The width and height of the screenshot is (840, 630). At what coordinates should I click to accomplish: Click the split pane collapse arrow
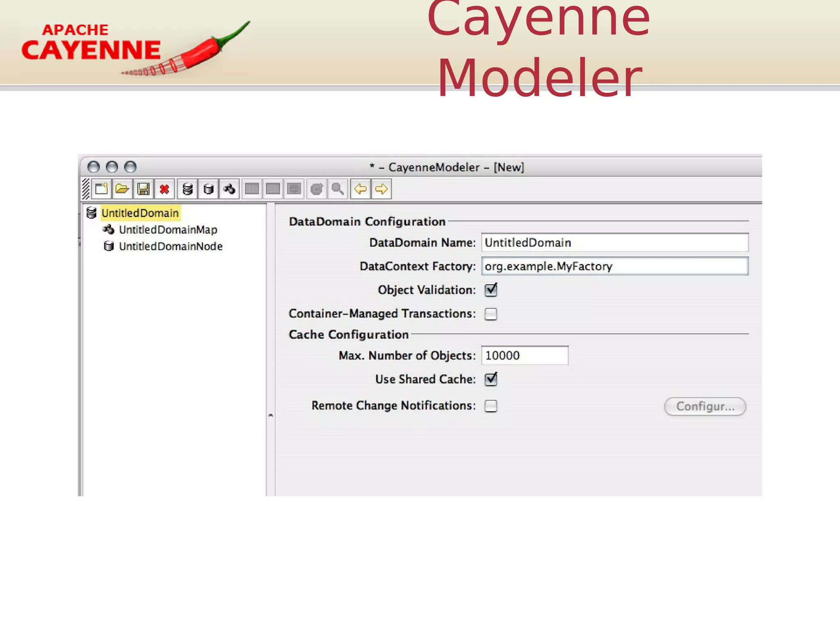271,415
